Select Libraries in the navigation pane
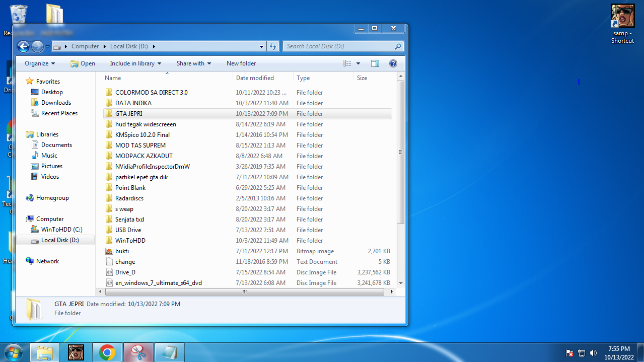The width and height of the screenshot is (644, 362). [47, 134]
